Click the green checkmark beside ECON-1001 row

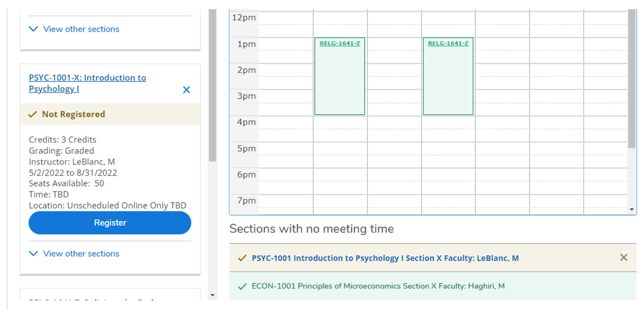(242, 286)
